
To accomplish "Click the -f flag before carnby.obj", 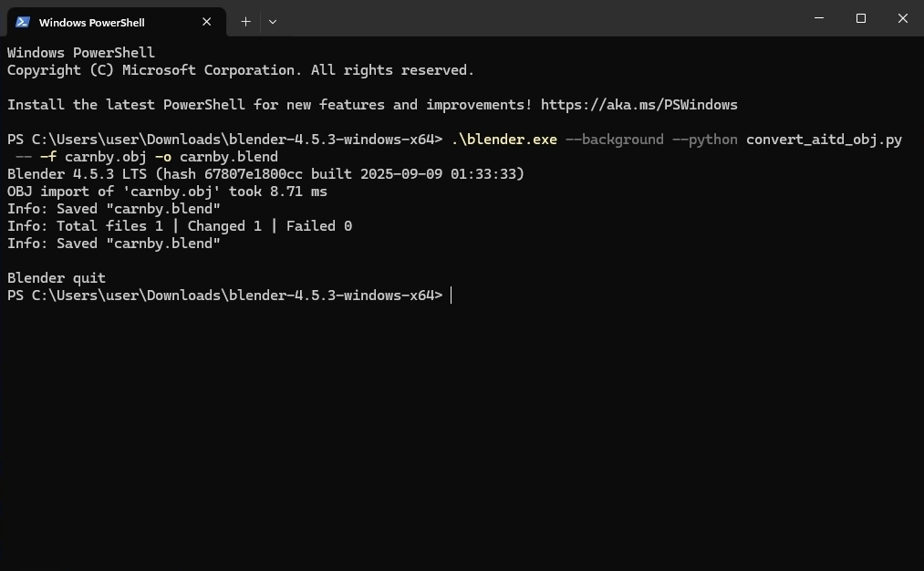I will click(x=48, y=157).
